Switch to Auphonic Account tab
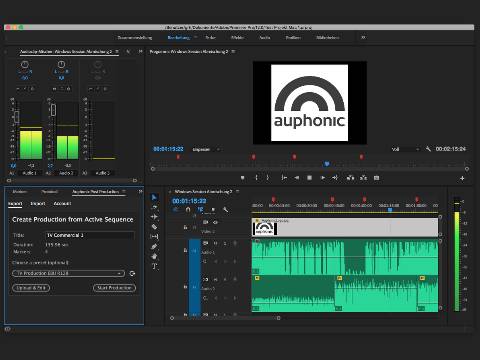This screenshot has height=360, width=480. click(x=62, y=203)
